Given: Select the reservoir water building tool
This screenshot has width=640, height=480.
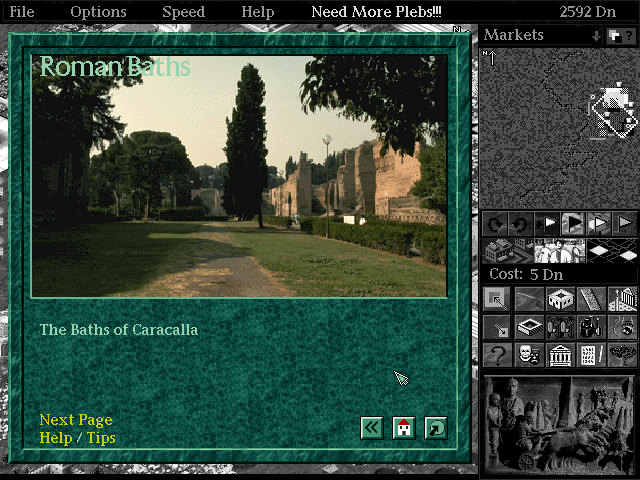Looking at the screenshot, I should [529, 327].
